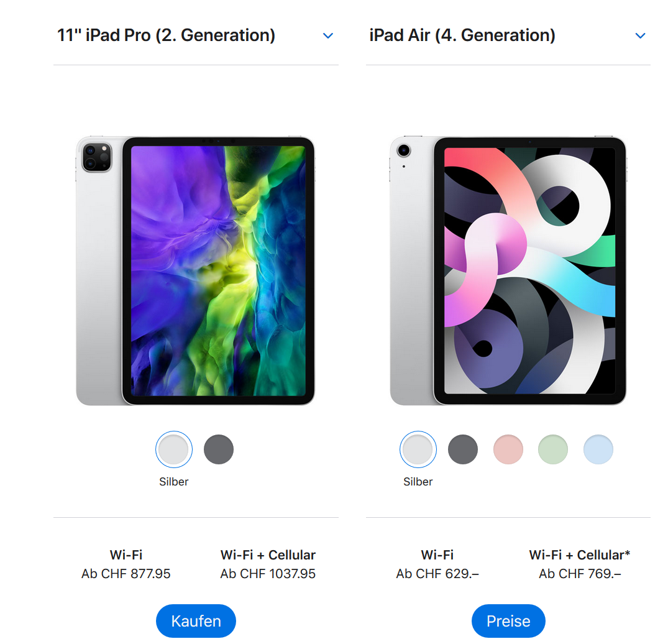Expand the iPad Air model selector chevron
Image resolution: width=668 pixels, height=644 pixels.
coord(640,36)
